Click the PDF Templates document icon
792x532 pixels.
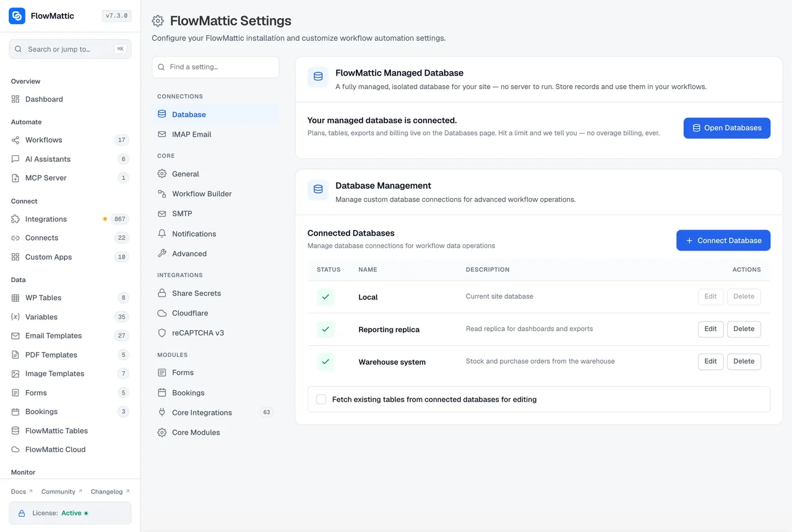pyautogui.click(x=15, y=354)
